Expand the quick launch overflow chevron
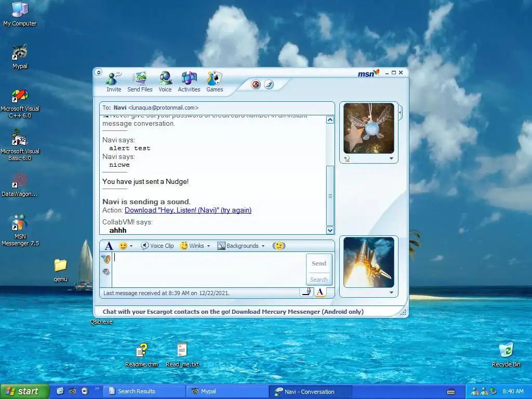 (x=97, y=389)
